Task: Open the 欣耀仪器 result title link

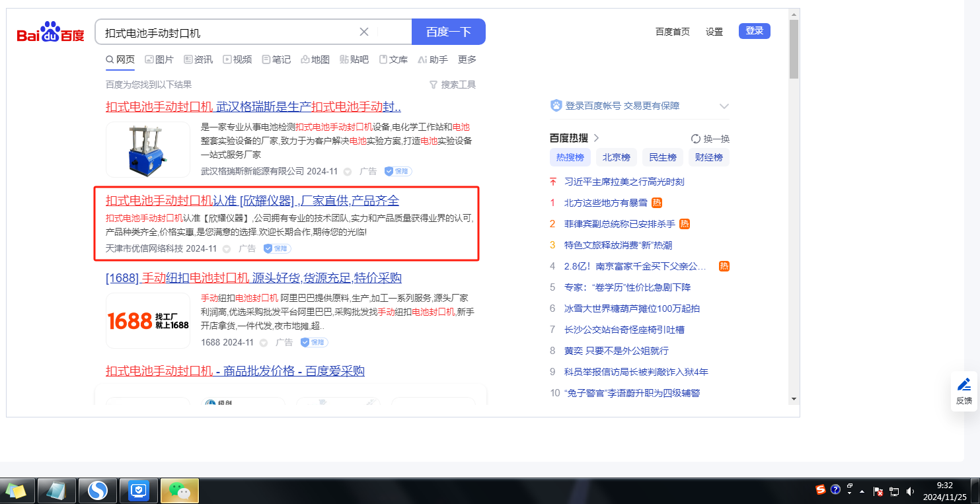Action: [252, 201]
